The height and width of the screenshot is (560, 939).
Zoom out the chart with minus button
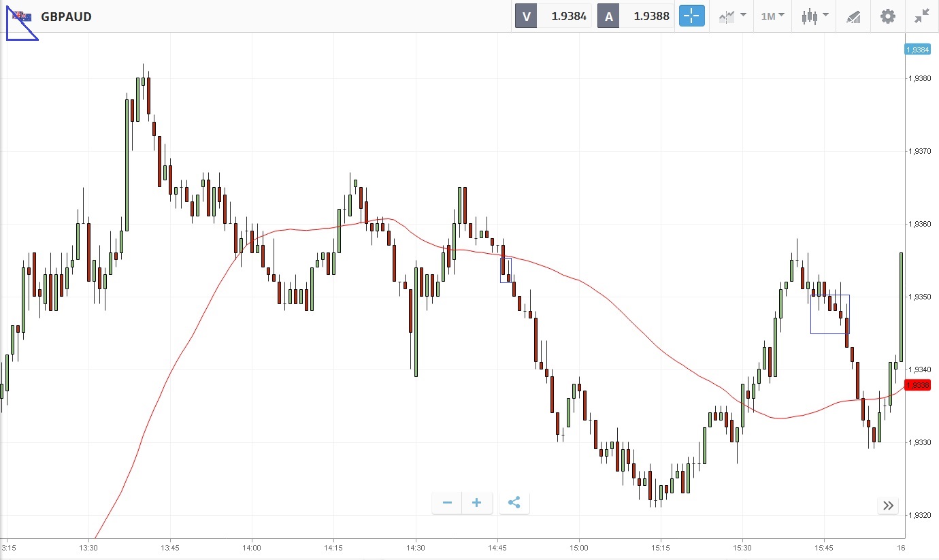point(447,503)
